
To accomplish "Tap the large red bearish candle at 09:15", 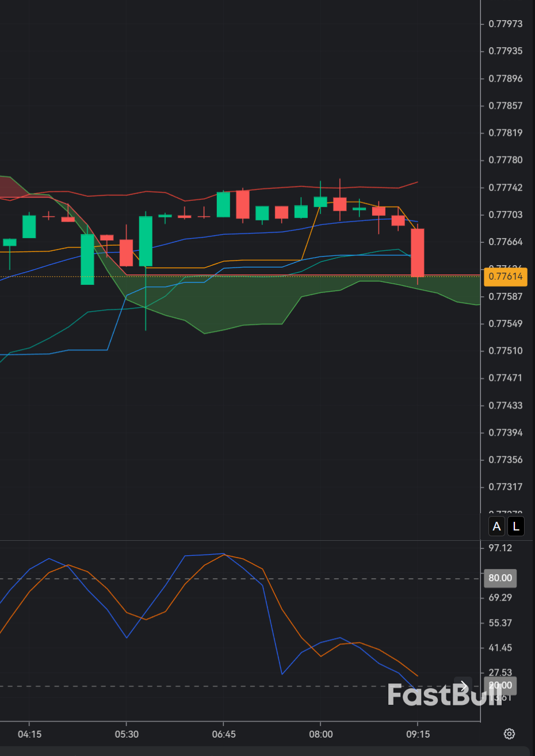I will (419, 253).
